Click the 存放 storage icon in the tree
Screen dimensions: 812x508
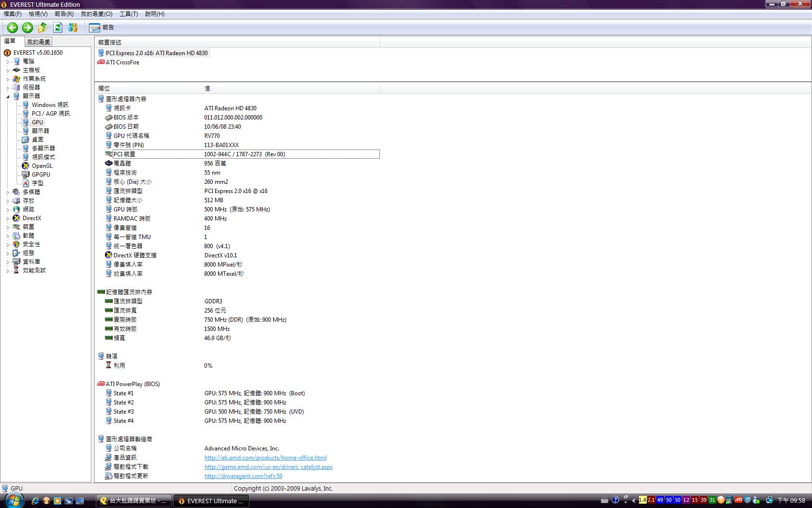click(x=16, y=201)
